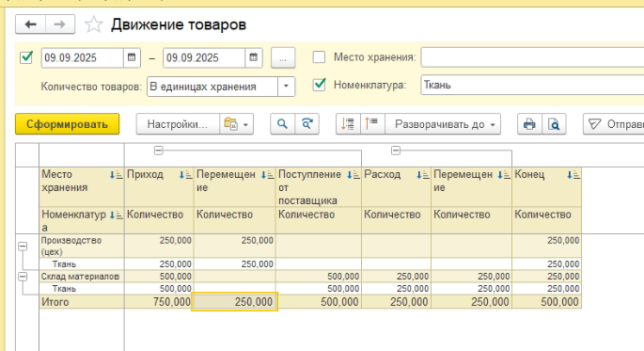The width and height of the screenshot is (644, 351).
Task: Open the period selection ellipsis button
Action: point(283,58)
